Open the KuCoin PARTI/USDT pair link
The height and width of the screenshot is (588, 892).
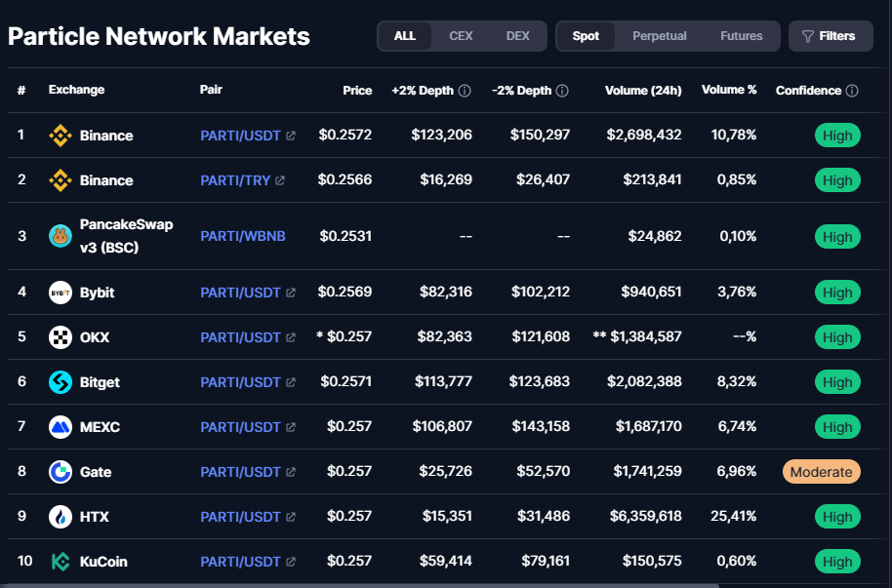point(241,562)
